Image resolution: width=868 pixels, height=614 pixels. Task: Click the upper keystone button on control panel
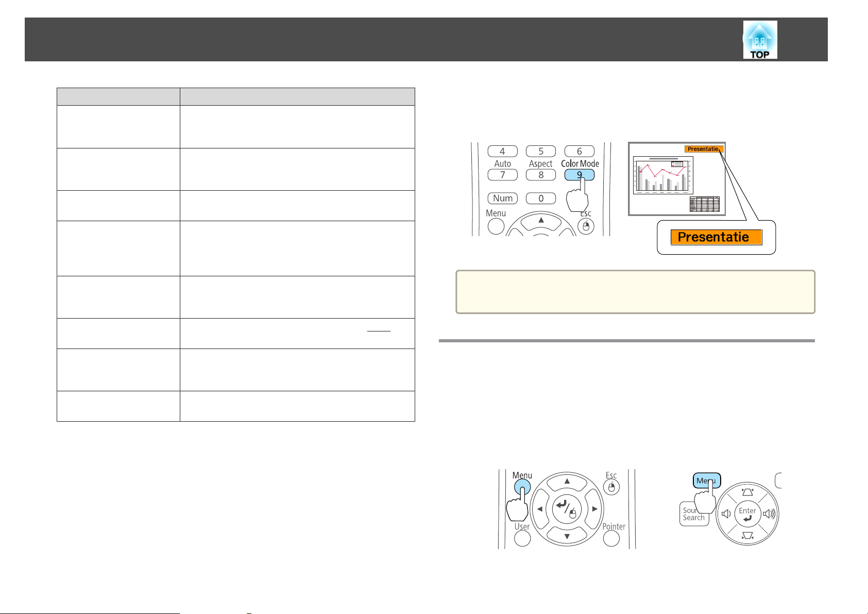coord(747,492)
